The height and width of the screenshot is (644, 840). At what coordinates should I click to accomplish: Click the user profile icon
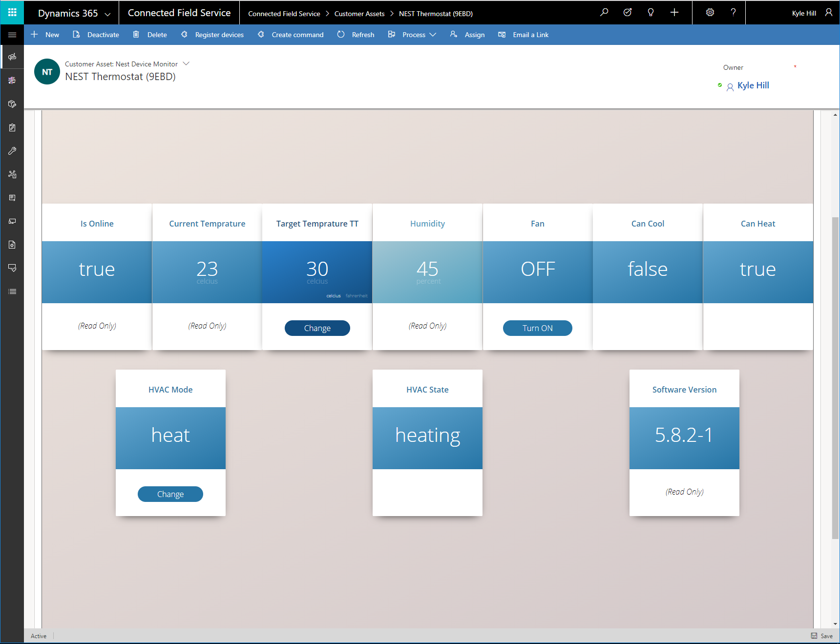(829, 12)
